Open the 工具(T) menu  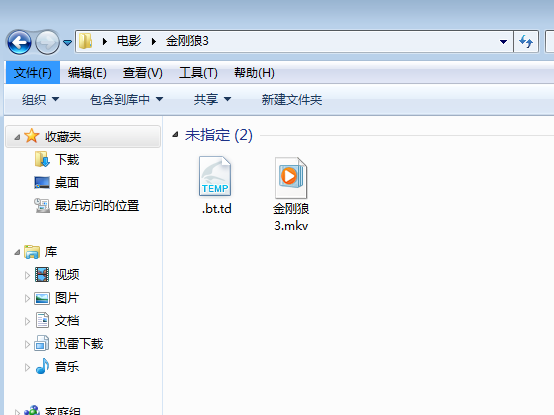[198, 73]
